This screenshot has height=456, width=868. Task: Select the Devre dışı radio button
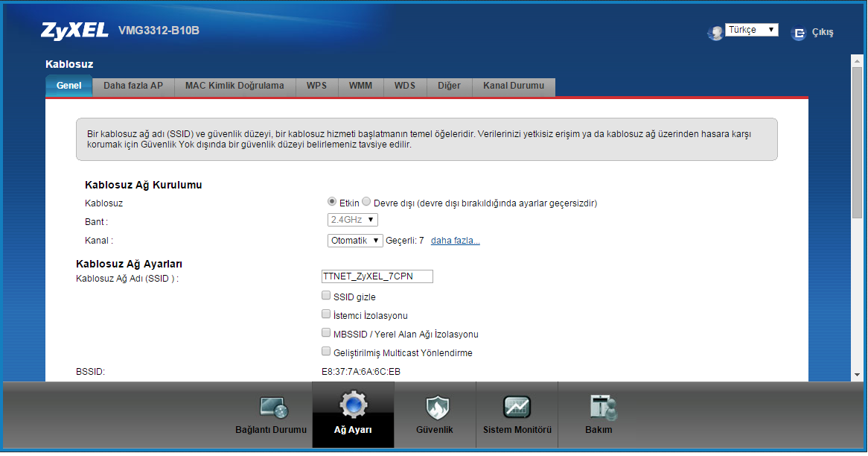(x=366, y=202)
